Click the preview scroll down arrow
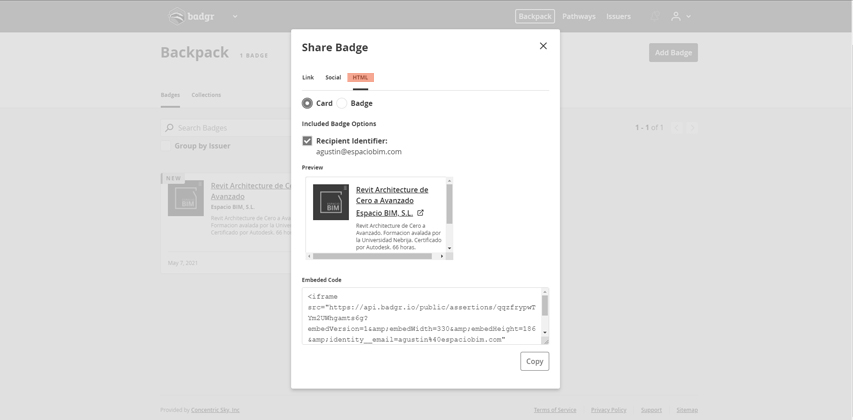This screenshot has width=853, height=420. 449,248
